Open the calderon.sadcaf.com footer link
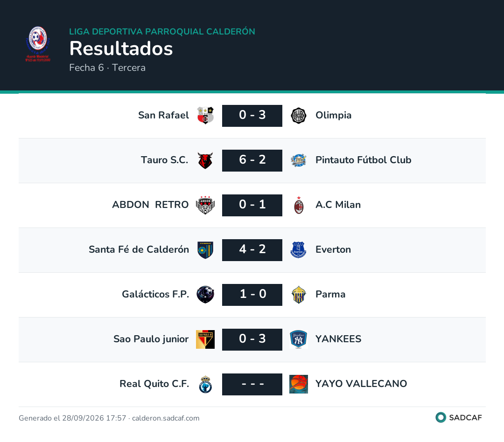Viewport: 504px width, 442px height. (166, 418)
